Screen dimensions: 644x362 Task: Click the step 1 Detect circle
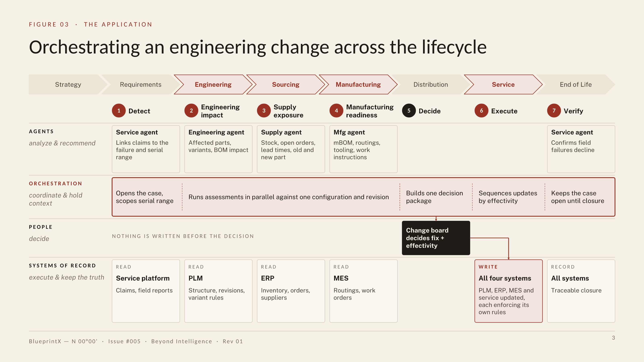click(119, 111)
